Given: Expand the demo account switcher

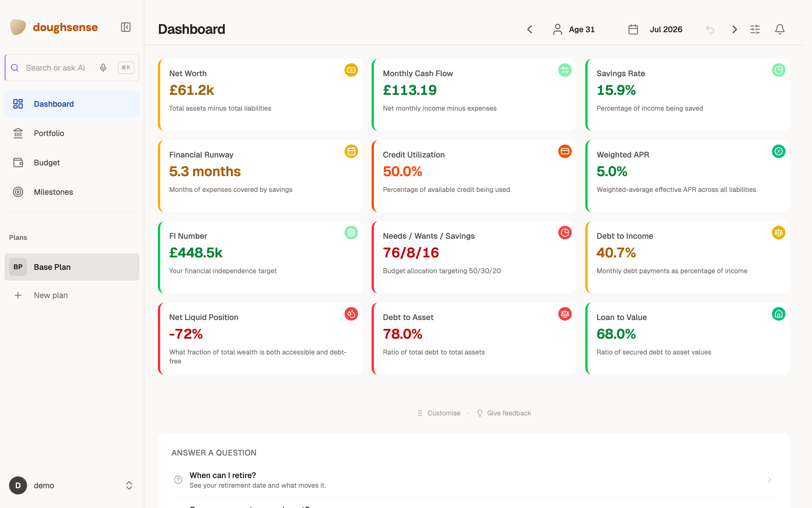Looking at the screenshot, I should coord(129,485).
